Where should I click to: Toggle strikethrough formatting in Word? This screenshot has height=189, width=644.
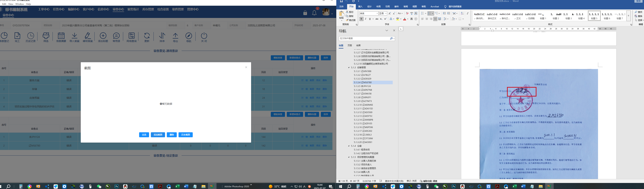(377, 19)
